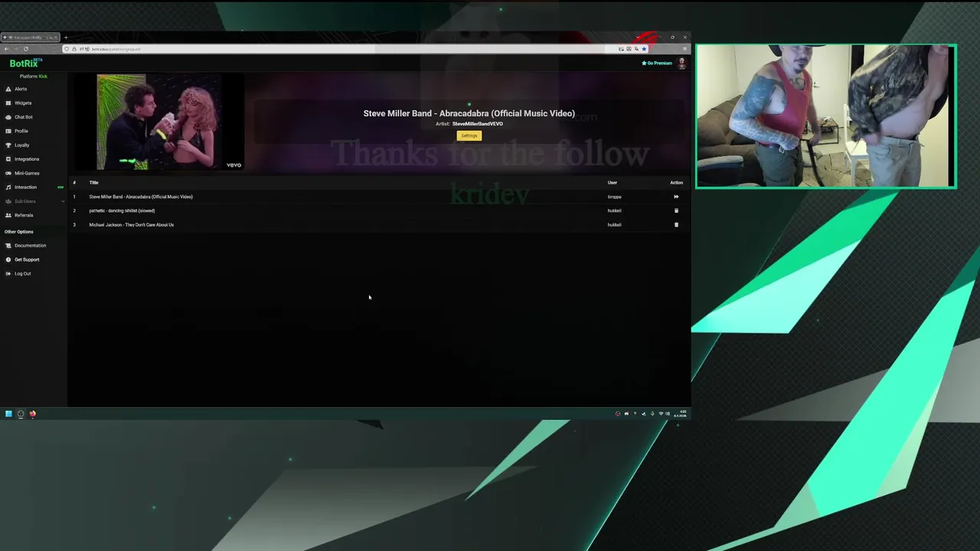
Task: Click the user name timppa
Action: [x=614, y=197]
